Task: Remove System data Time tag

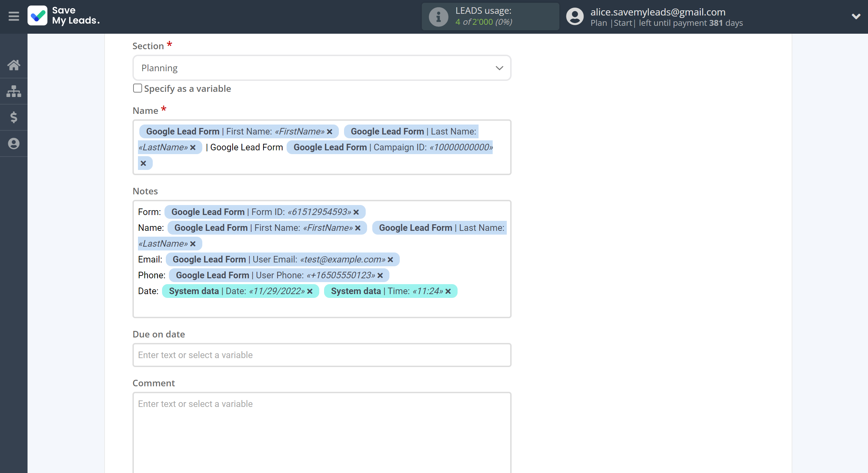Action: [448, 291]
